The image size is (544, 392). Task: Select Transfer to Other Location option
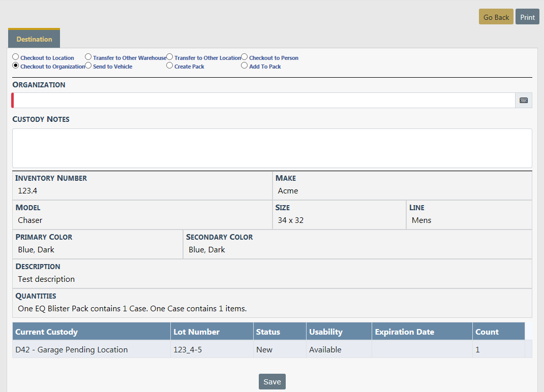[x=170, y=57]
